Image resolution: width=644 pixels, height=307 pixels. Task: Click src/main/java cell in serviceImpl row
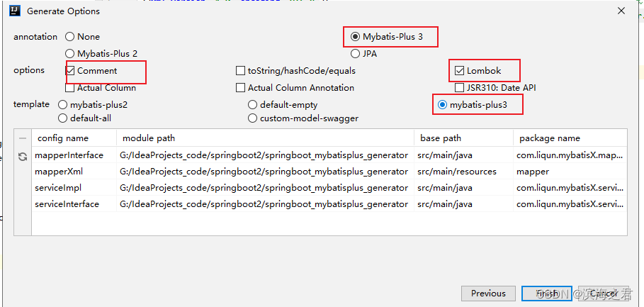coord(464,188)
